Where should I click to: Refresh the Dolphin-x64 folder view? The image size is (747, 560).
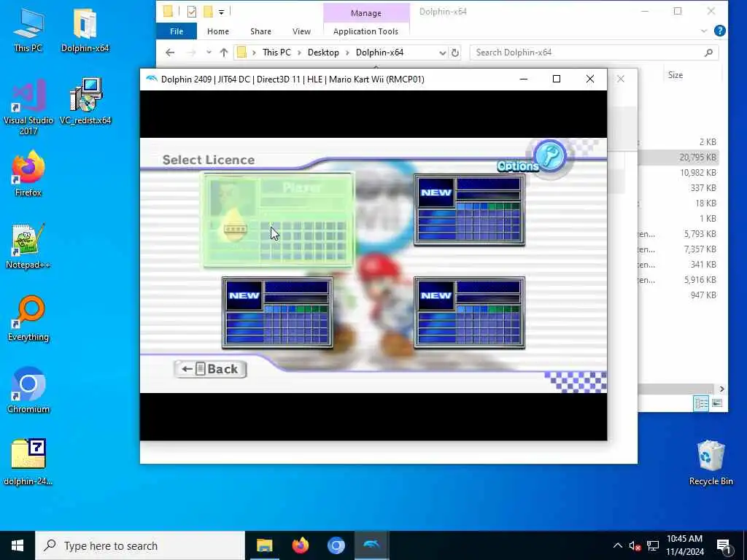(455, 52)
